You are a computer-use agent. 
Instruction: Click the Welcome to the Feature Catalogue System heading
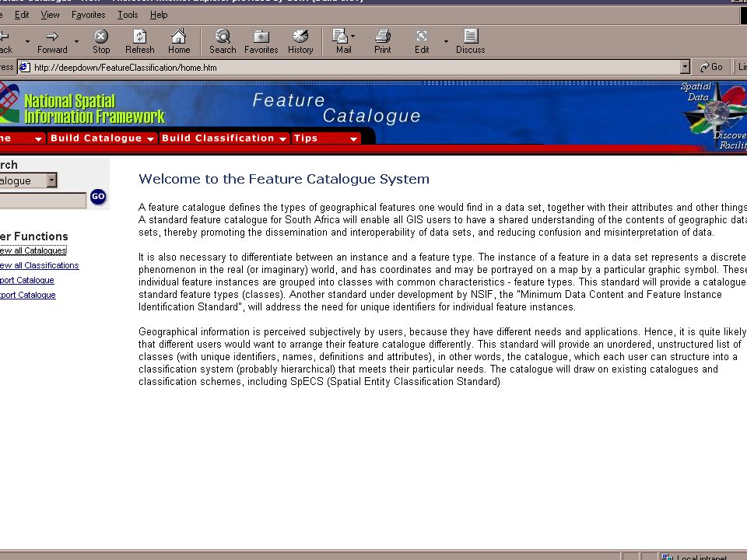pyautogui.click(x=284, y=179)
